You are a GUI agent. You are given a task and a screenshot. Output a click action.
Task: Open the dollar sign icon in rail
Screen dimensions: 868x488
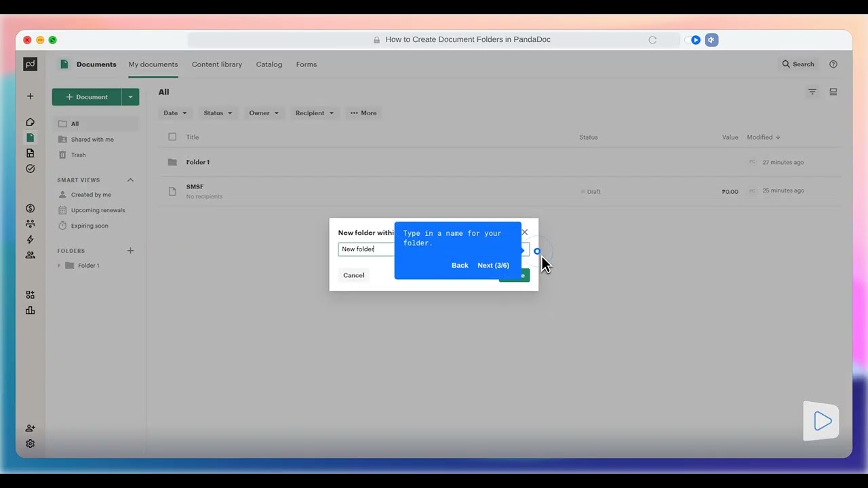coord(31,208)
